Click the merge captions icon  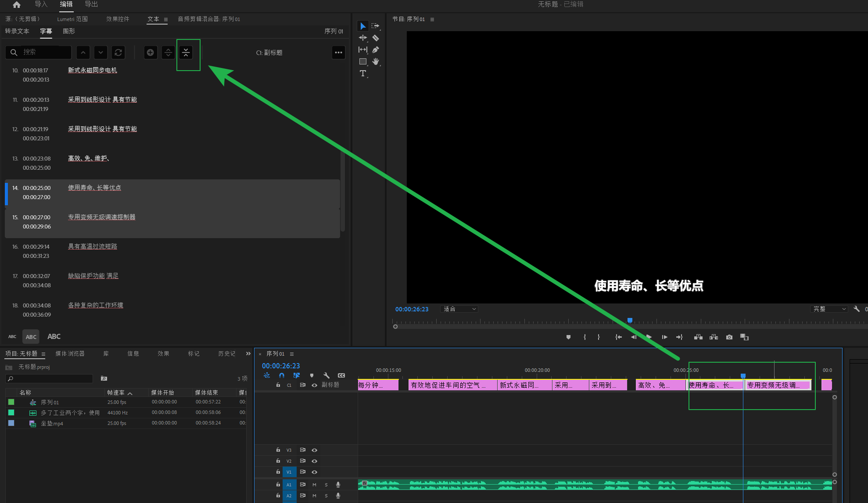click(x=186, y=53)
